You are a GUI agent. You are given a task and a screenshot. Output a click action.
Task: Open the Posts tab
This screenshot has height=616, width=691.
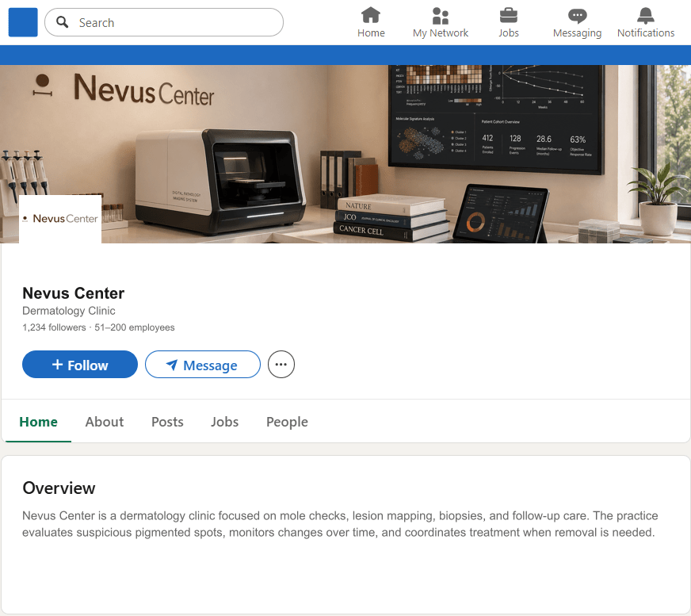167,422
